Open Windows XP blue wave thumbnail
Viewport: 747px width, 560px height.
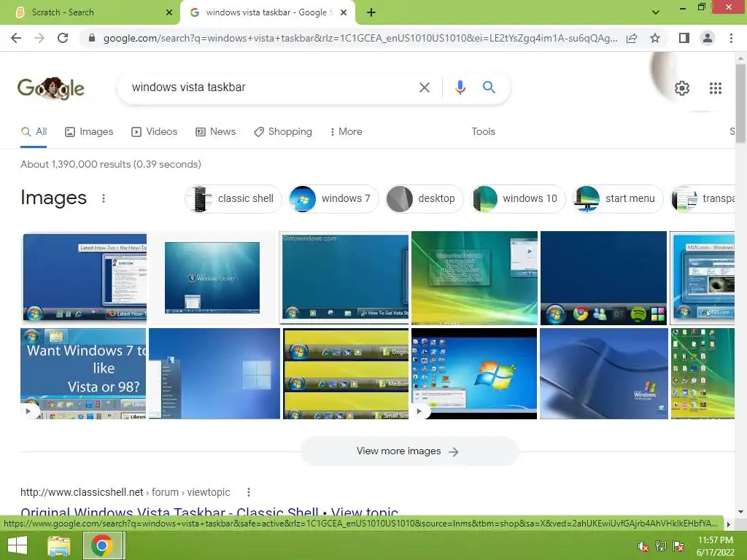click(x=603, y=374)
